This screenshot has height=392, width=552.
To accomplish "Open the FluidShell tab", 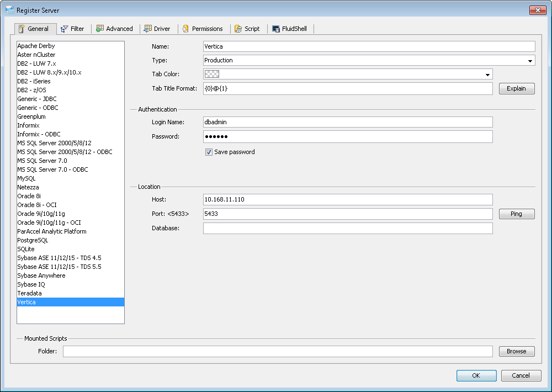I will click(290, 29).
